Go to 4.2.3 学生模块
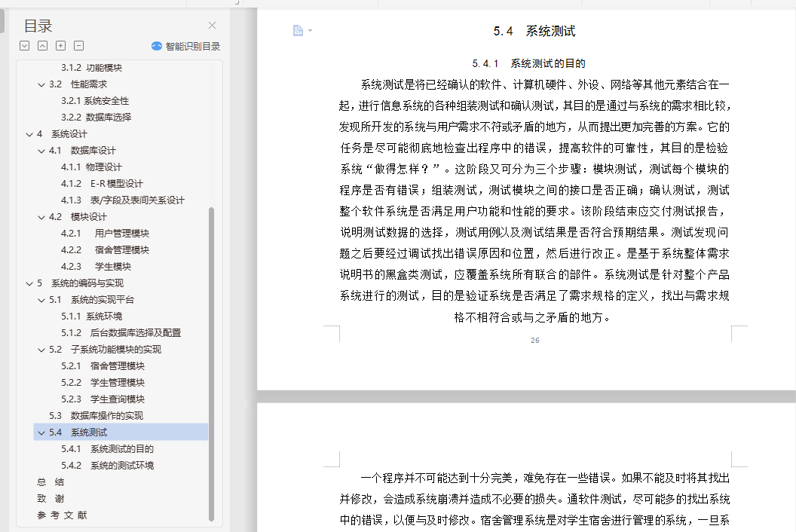 [96, 266]
